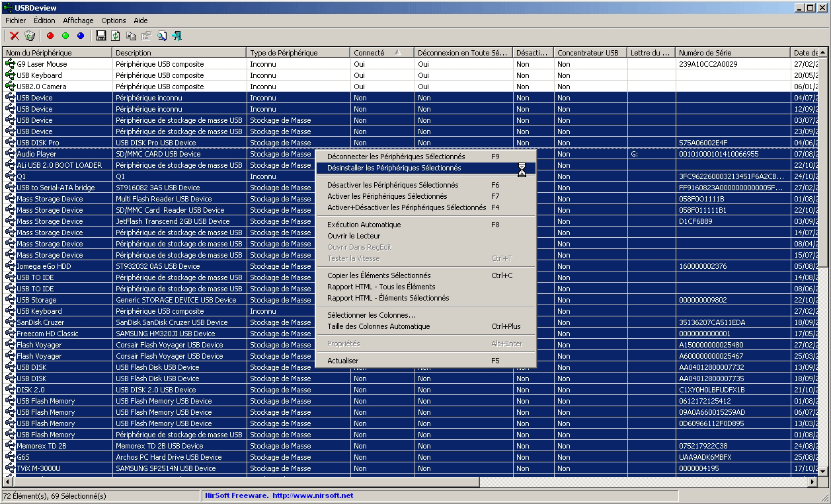Choose Rapport HTML - Éléments Sélectionnés
831x504 pixels.
click(426, 299)
